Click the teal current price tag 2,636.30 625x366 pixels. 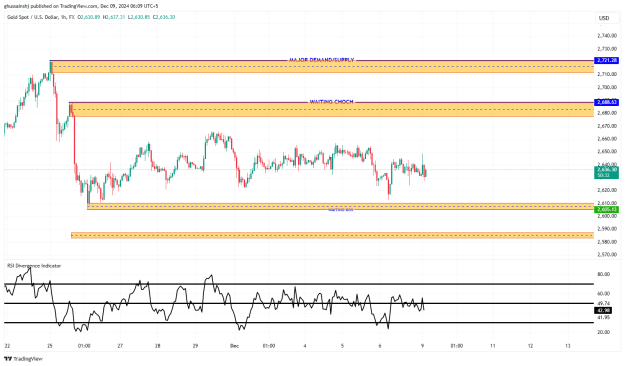point(606,172)
